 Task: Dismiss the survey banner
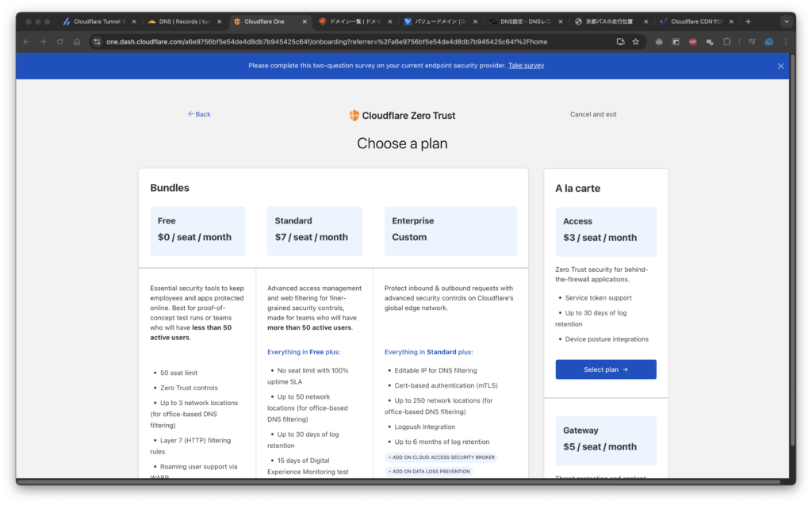(781, 67)
